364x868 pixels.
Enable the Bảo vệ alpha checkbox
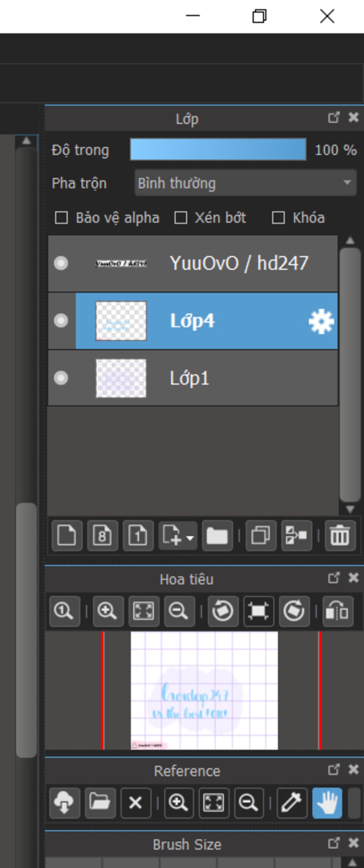pyautogui.click(x=61, y=218)
